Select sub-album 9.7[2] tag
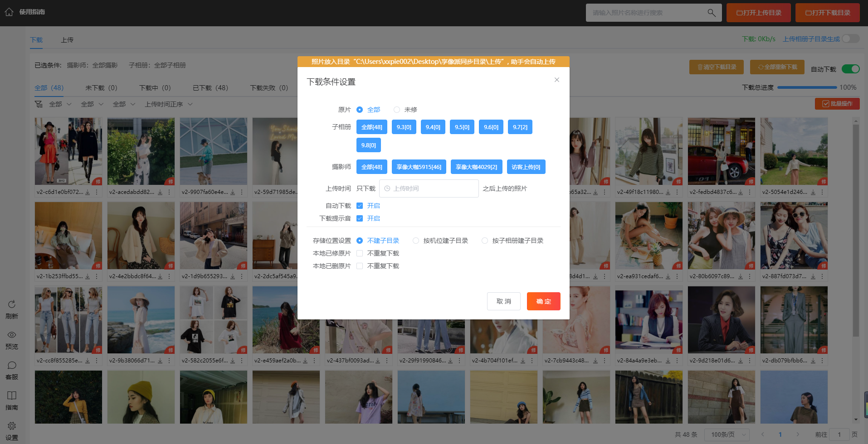The width and height of the screenshot is (868, 444). (x=520, y=127)
